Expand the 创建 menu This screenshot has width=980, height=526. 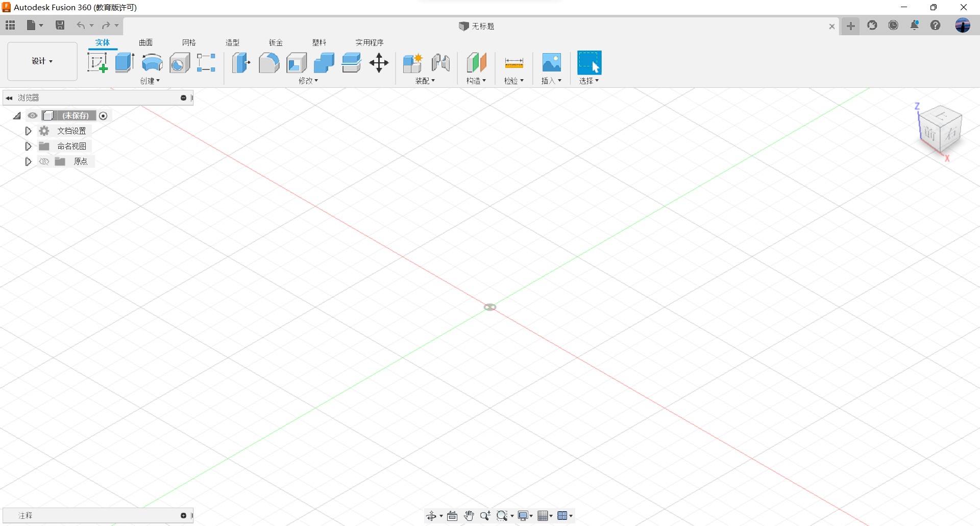pos(150,81)
